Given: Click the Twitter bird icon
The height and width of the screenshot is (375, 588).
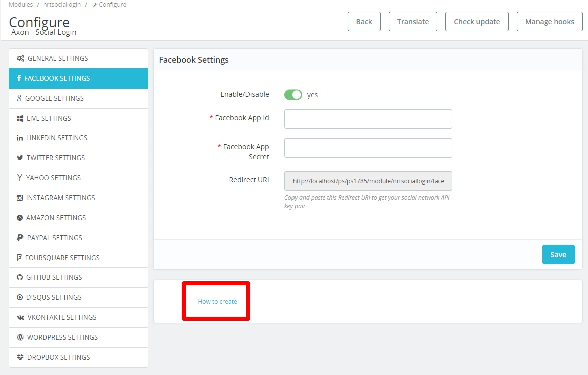Looking at the screenshot, I should 19,158.
